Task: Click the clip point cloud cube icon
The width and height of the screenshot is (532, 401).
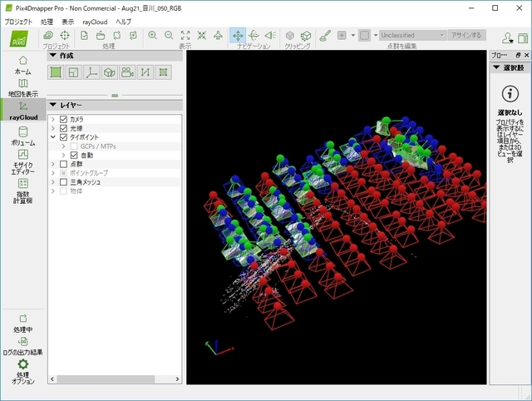Action: 290,35
